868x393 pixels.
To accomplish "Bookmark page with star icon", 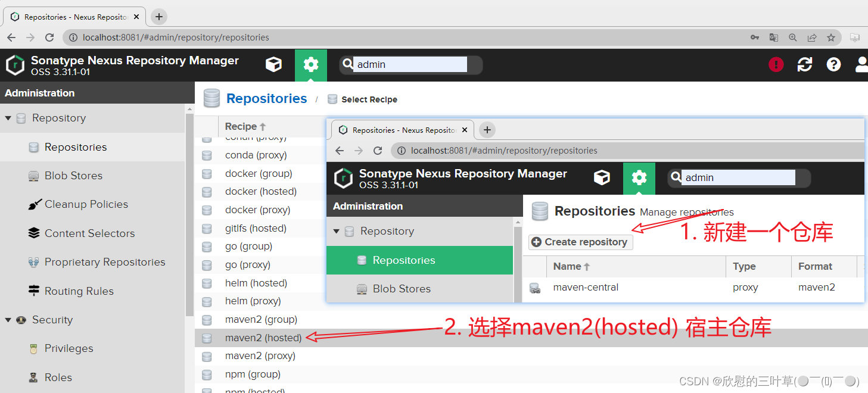I will coord(831,38).
